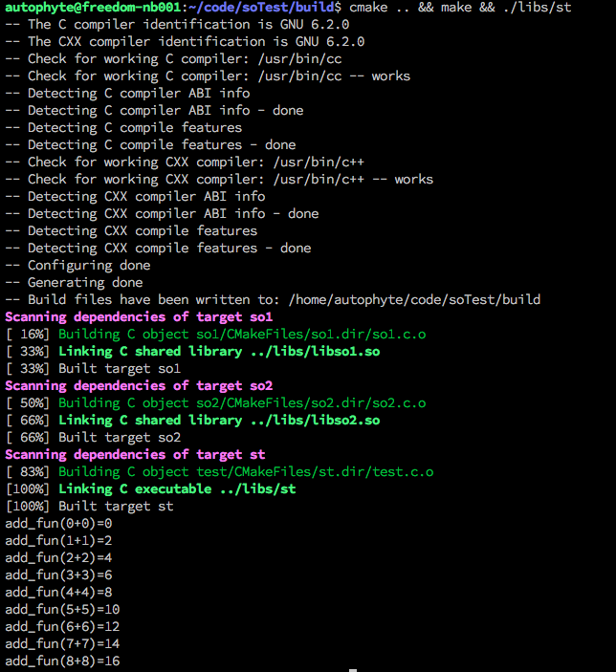
Task: Click the '[ 16%]' progress indicator
Action: click(x=28, y=335)
